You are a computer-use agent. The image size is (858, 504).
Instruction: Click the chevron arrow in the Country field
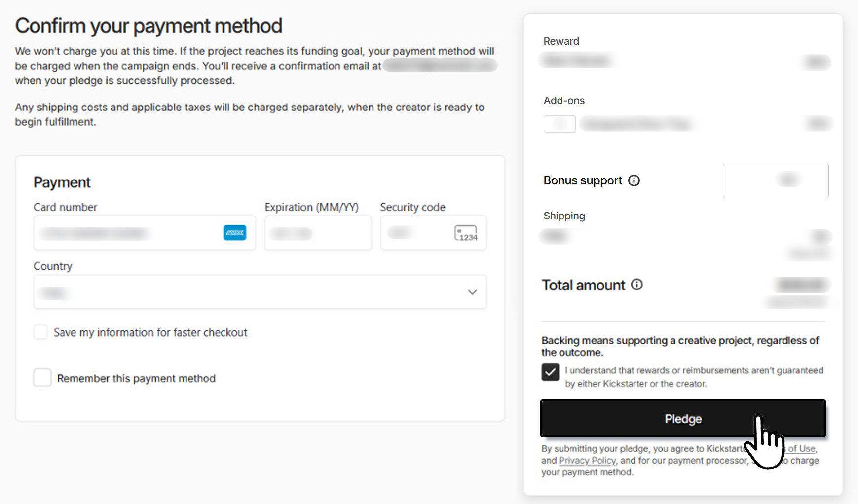(x=472, y=292)
